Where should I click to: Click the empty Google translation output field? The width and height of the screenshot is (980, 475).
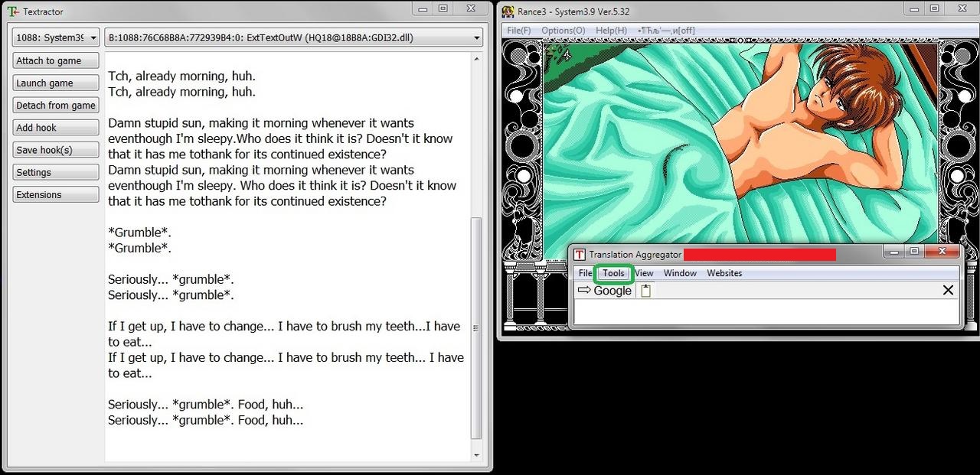[766, 312]
